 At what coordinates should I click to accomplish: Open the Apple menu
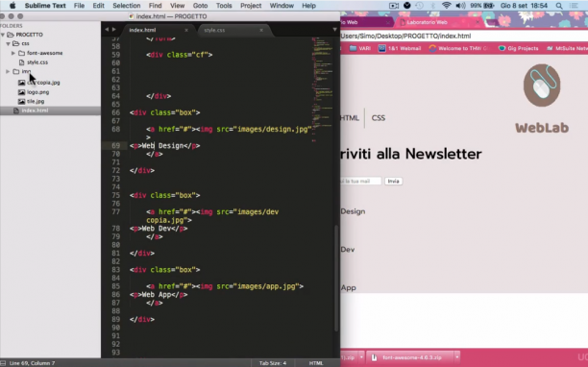12,6
